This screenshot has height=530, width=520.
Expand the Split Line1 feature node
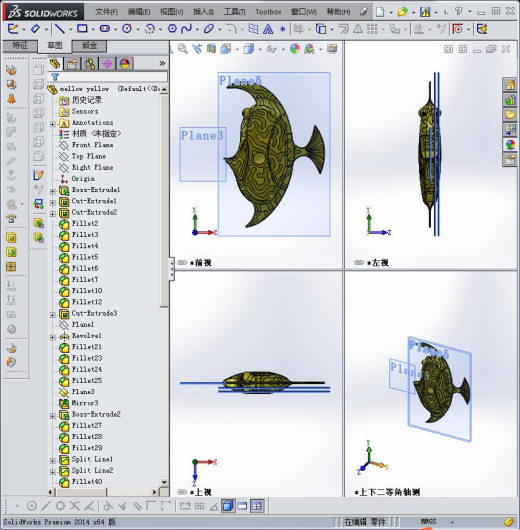53,461
